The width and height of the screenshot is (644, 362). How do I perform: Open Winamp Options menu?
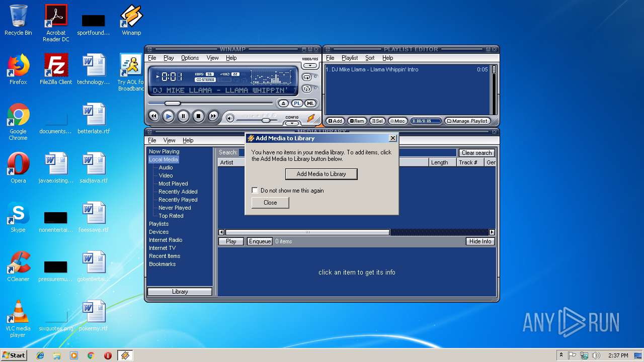pyautogui.click(x=190, y=58)
